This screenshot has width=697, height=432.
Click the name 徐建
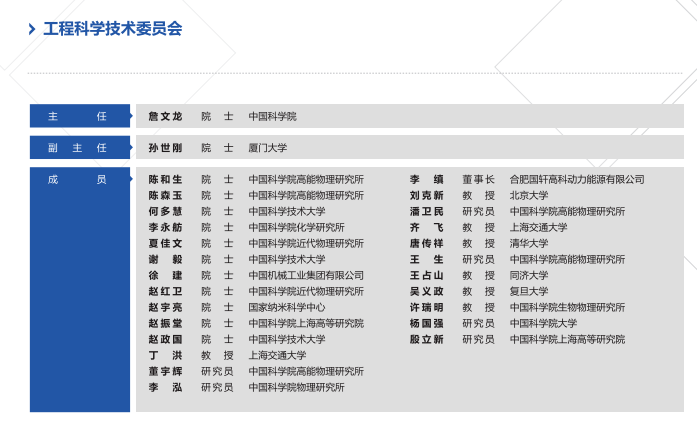click(165, 276)
